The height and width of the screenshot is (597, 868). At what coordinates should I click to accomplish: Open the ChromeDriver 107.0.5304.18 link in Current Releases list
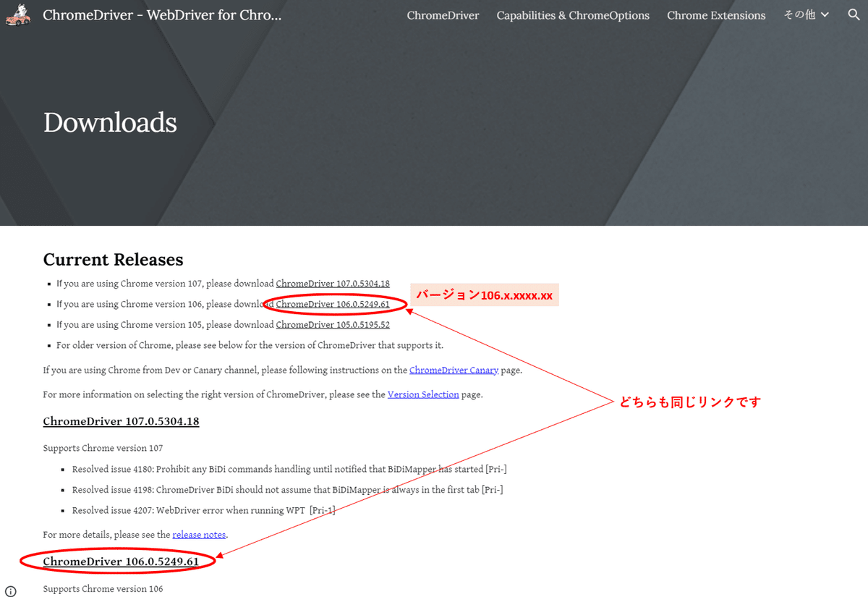pos(333,284)
